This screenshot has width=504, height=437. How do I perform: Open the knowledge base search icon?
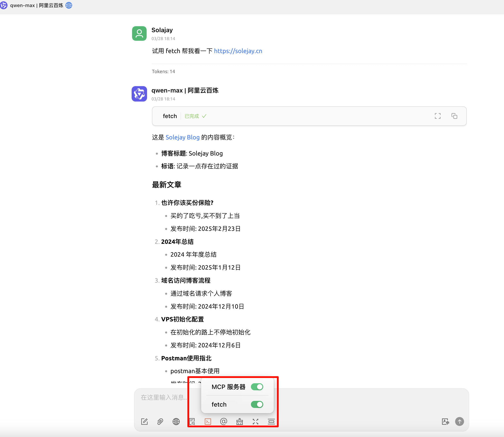point(192,421)
